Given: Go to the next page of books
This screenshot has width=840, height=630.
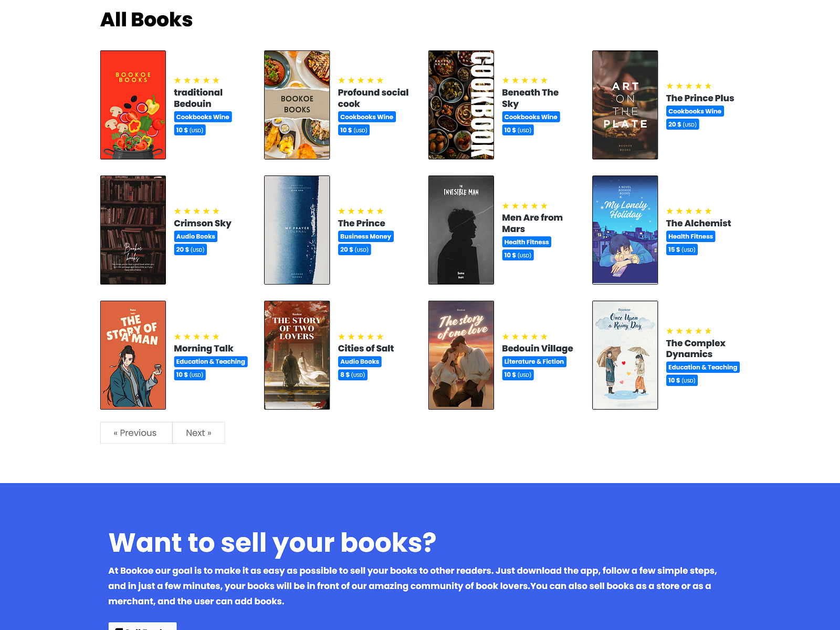Looking at the screenshot, I should click(x=198, y=433).
